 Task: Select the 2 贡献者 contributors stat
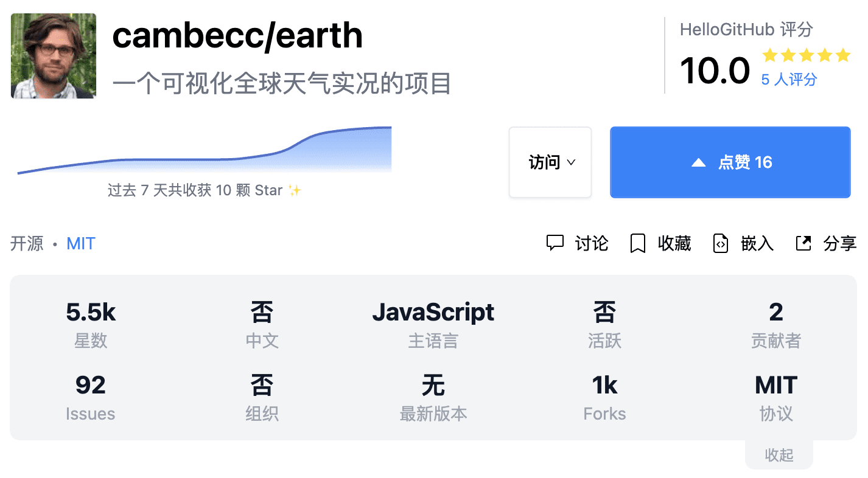[x=775, y=325]
